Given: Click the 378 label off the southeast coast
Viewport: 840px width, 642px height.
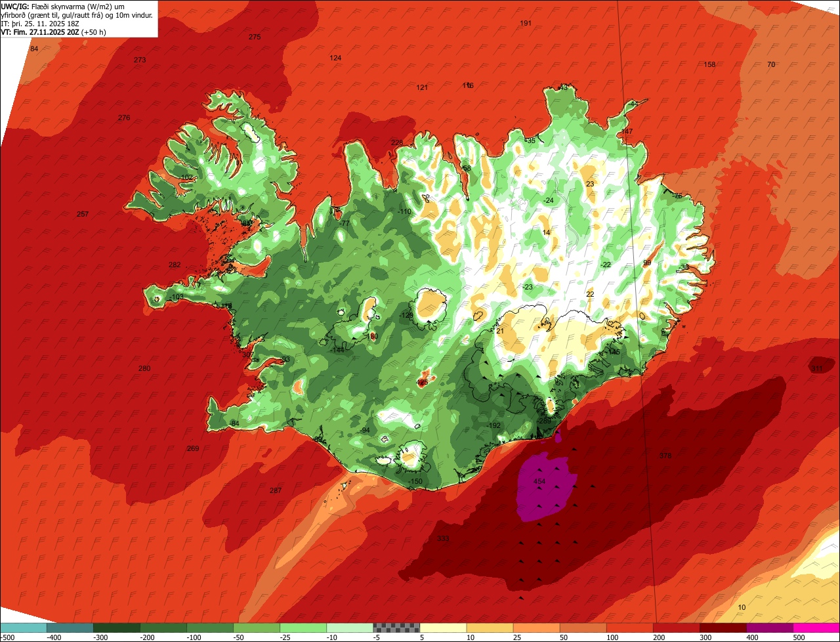Looking at the screenshot, I should pos(665,456).
